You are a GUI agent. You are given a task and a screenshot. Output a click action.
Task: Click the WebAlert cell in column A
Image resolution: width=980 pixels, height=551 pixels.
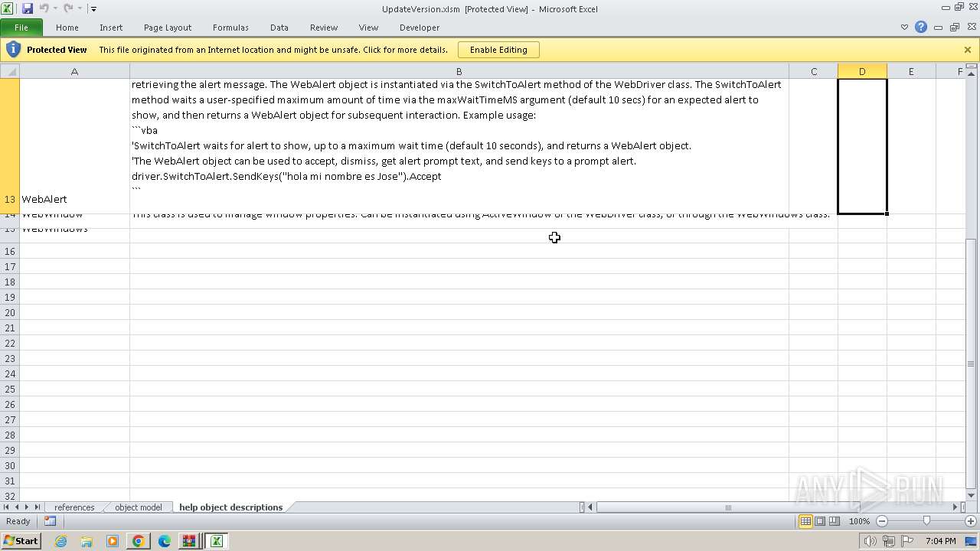click(74, 145)
